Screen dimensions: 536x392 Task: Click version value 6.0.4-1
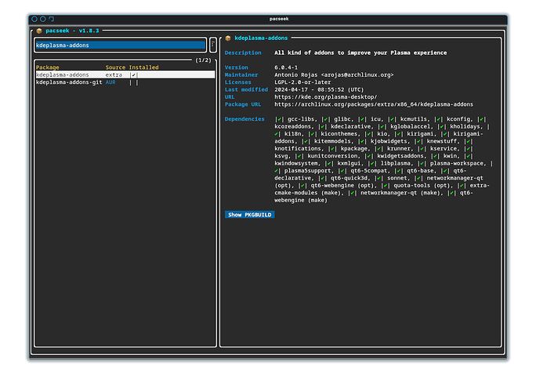[x=286, y=67]
